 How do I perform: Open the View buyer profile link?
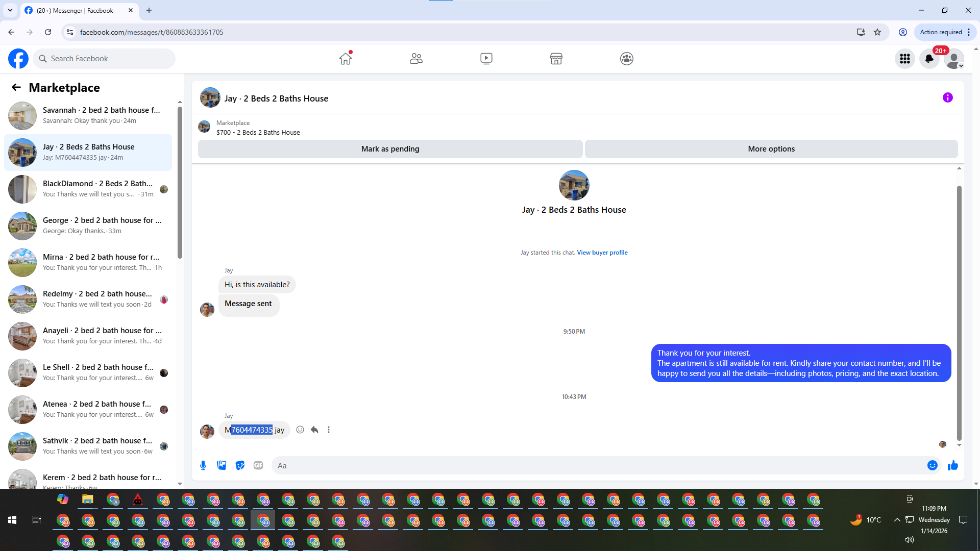(x=602, y=253)
